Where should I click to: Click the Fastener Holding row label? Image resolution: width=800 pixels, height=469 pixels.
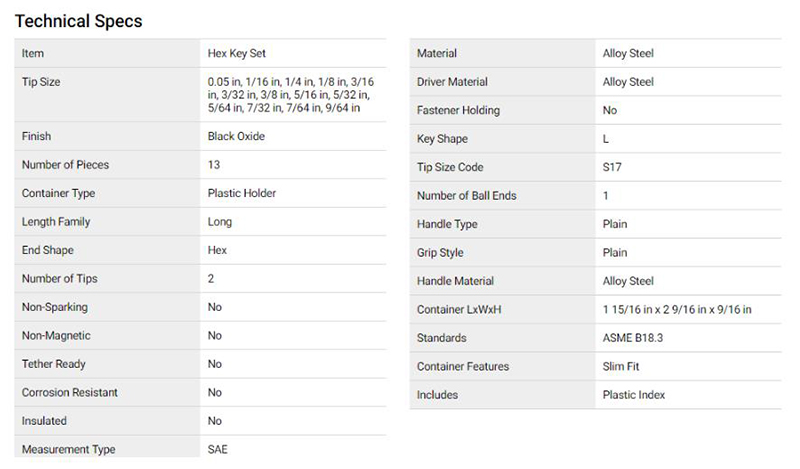(458, 110)
